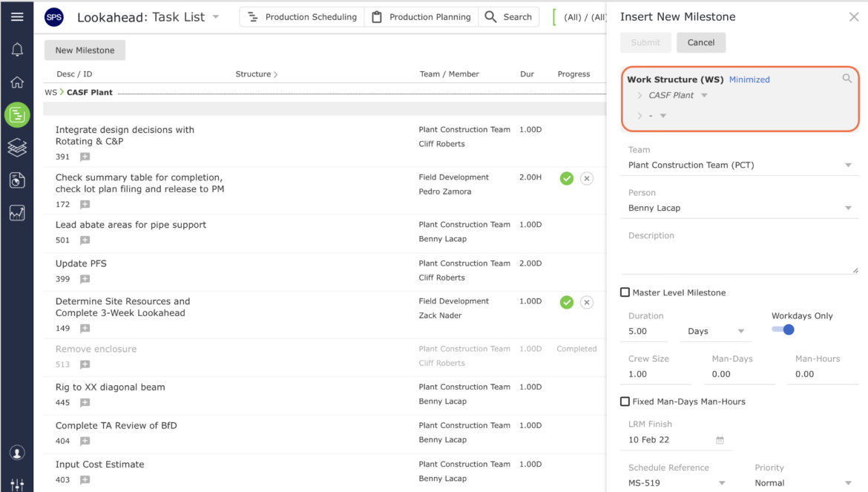The width and height of the screenshot is (868, 492).
Task: Add note icon for task 403
Action: coord(85,480)
